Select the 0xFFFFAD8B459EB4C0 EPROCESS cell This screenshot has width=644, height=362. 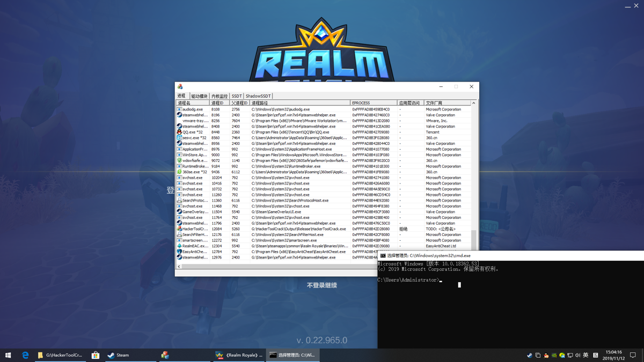pos(374,109)
